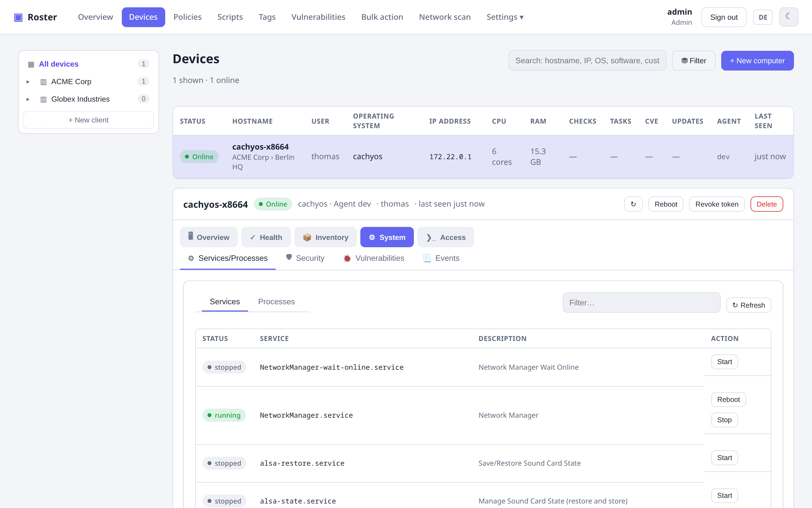The height and width of the screenshot is (508, 812).
Task: Select the Devices navigation tab
Action: pyautogui.click(x=143, y=17)
